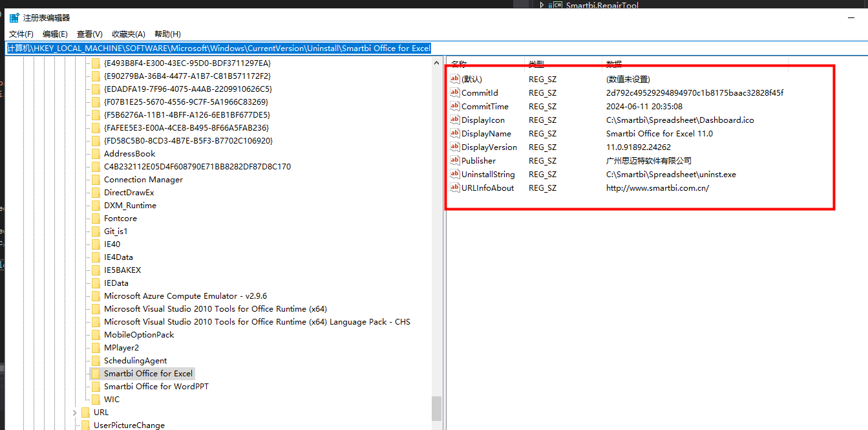The width and height of the screenshot is (868, 430).
Task: Click the Connection Manager folder icon
Action: [96, 180]
